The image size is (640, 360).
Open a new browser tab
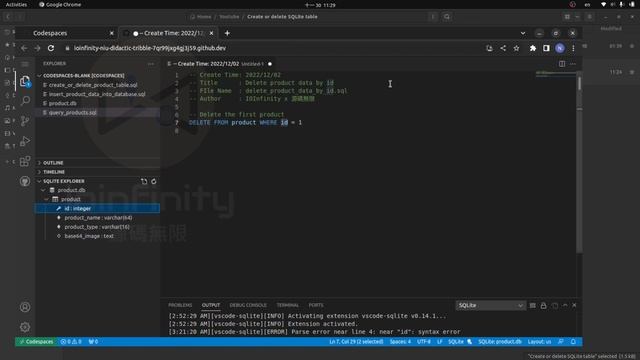point(227,33)
